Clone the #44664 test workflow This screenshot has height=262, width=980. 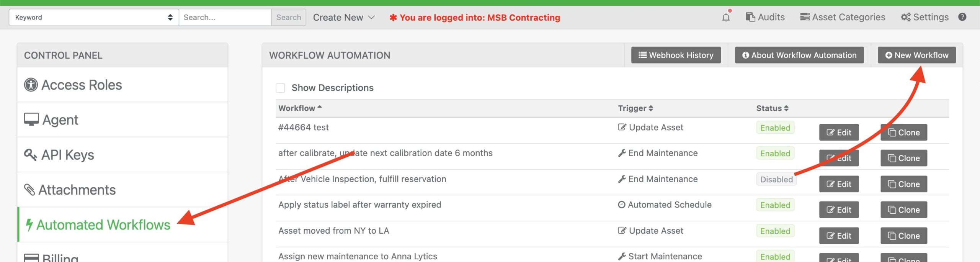(904, 133)
